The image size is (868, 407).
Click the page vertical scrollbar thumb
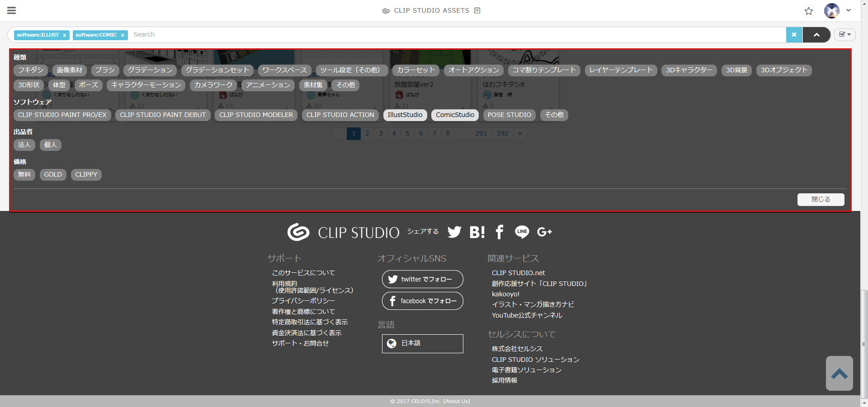(864, 344)
